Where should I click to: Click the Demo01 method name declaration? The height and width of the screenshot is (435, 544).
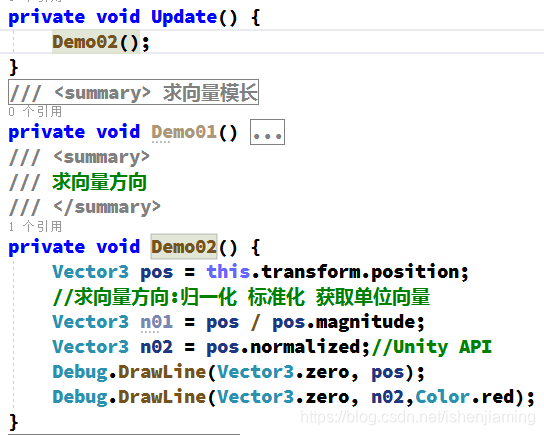tap(184, 132)
